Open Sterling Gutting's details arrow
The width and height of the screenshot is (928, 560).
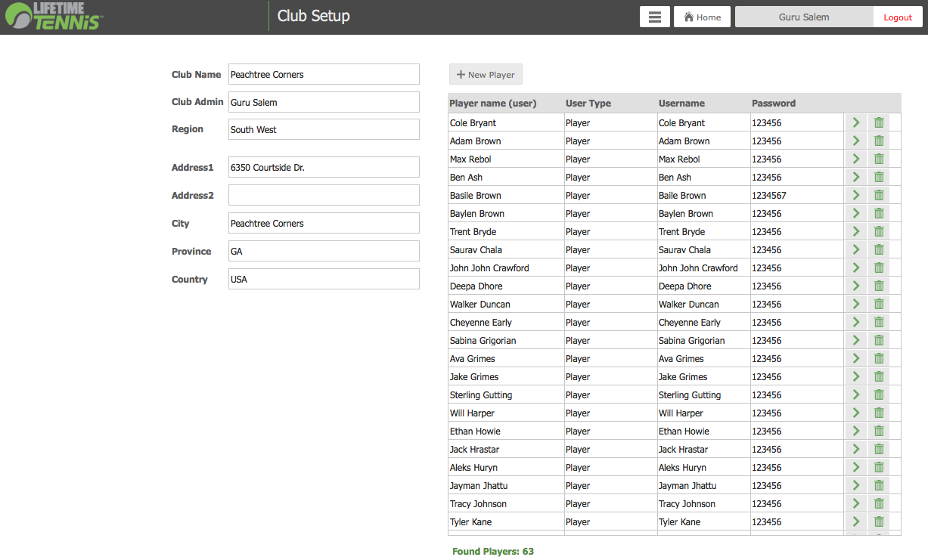pyautogui.click(x=856, y=394)
